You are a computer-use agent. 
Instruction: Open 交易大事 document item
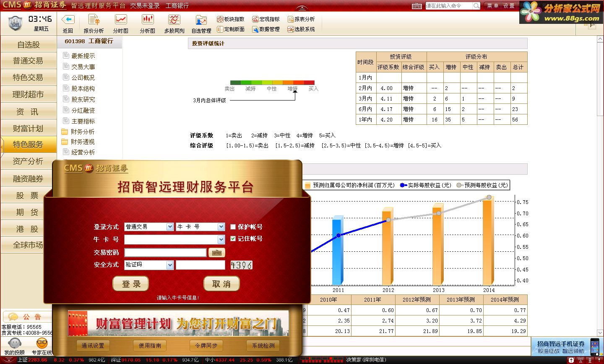tap(79, 67)
